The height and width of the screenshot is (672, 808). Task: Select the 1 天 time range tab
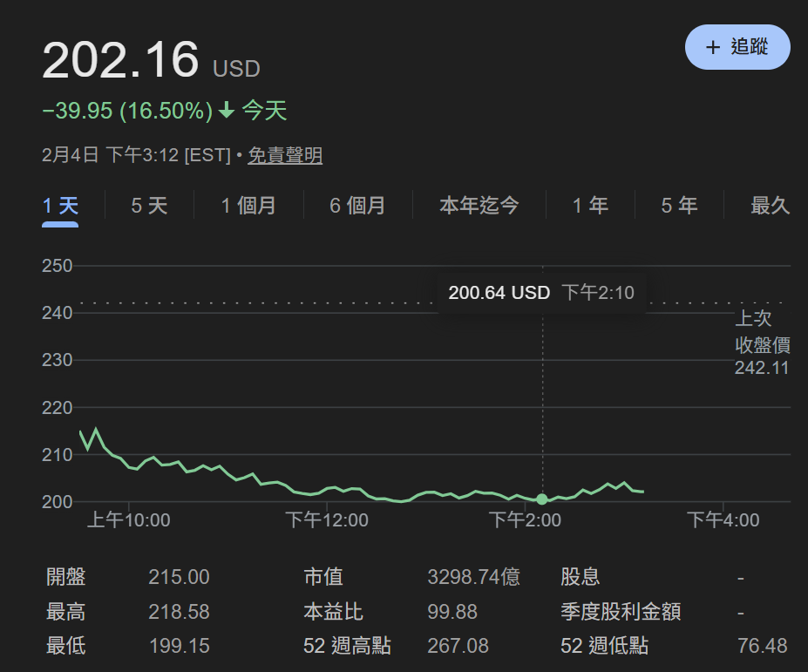pos(60,206)
